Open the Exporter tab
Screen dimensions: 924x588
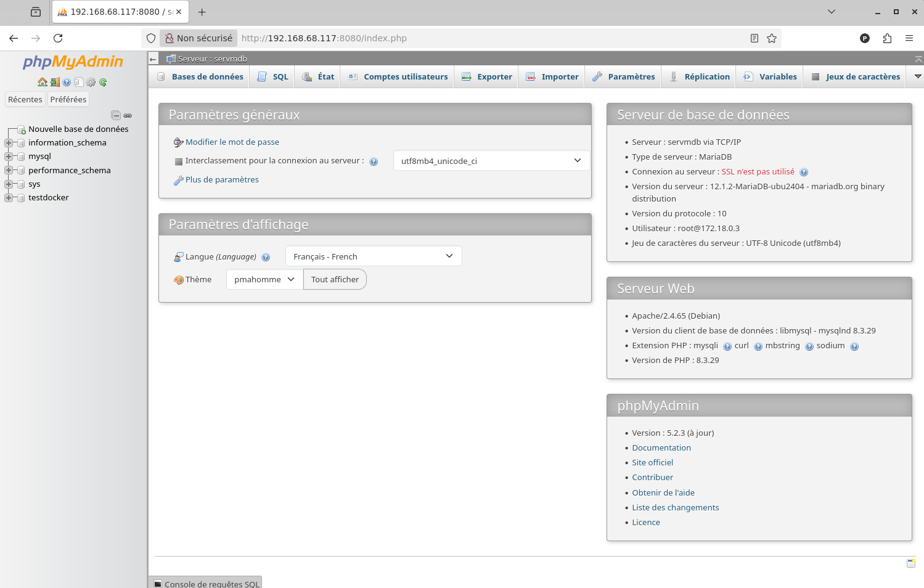[x=487, y=77]
